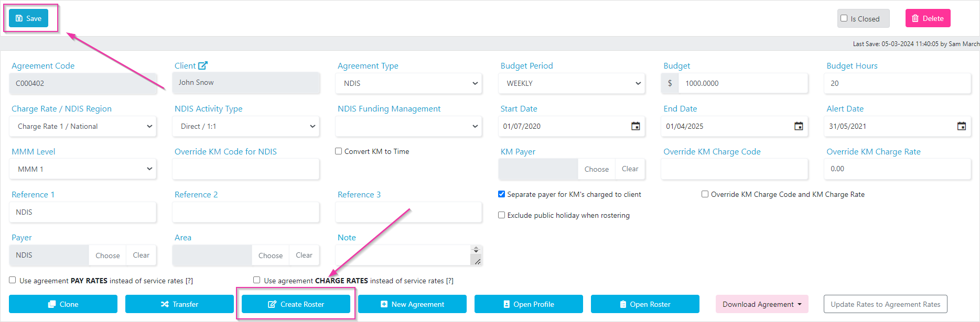Open Start Date calendar picker
The height and width of the screenshot is (322, 980).
pos(636,126)
